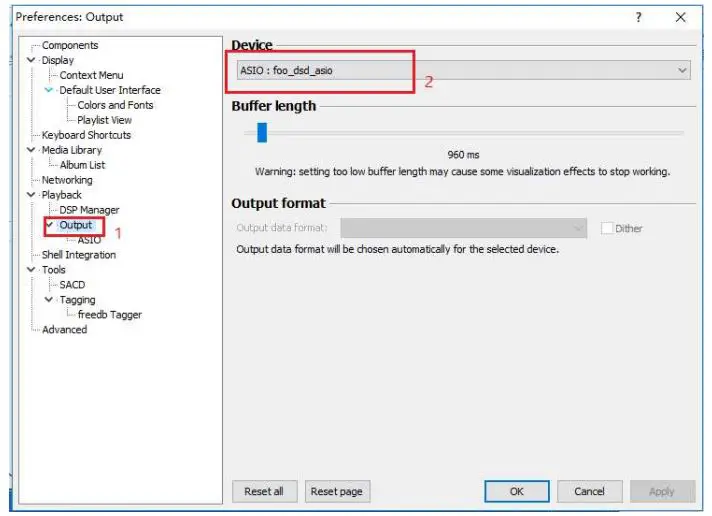The image size is (712, 516).
Task: Open Keyboard Shortcuts page
Action: (86, 135)
